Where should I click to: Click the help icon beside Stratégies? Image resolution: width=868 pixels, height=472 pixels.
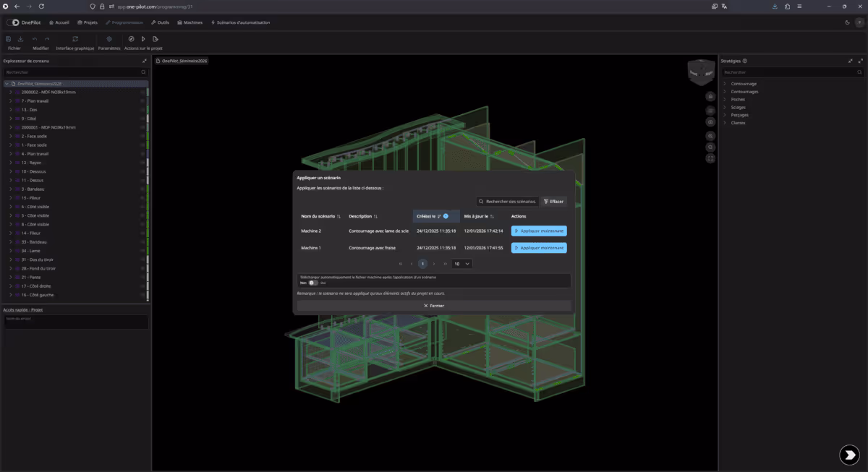744,61
